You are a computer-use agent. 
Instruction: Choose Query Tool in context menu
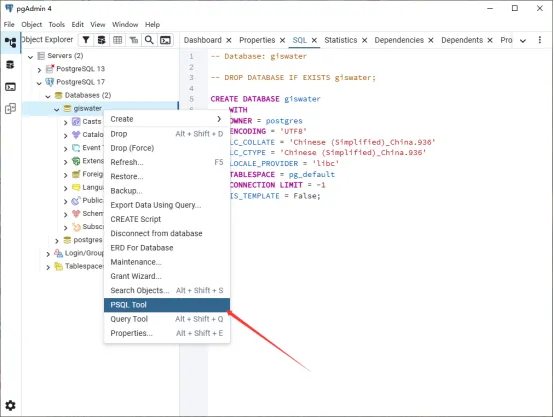167,319
